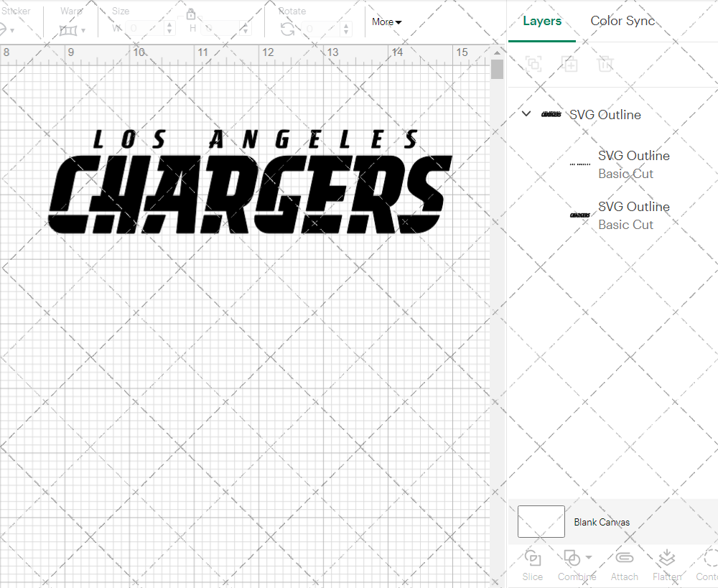Screen dimensions: 718x588
Task: Collapse the SVG Outline layer group
Action: 526,114
